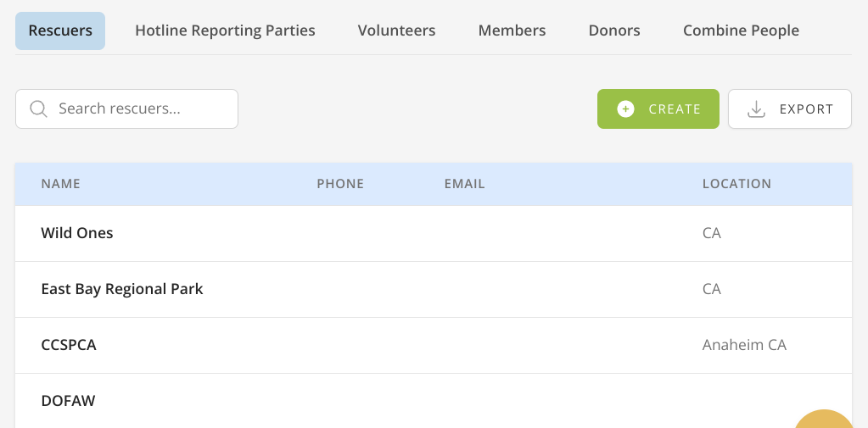Click the download icon on Export
The width and height of the screenshot is (868, 428).
(755, 109)
